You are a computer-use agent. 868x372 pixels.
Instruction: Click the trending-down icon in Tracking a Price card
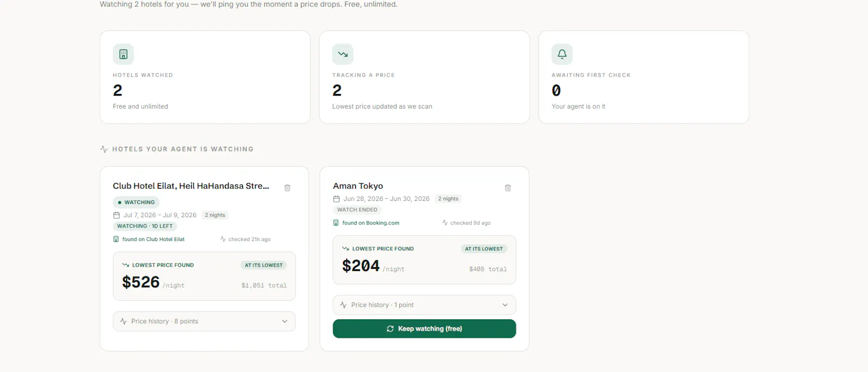pos(343,54)
